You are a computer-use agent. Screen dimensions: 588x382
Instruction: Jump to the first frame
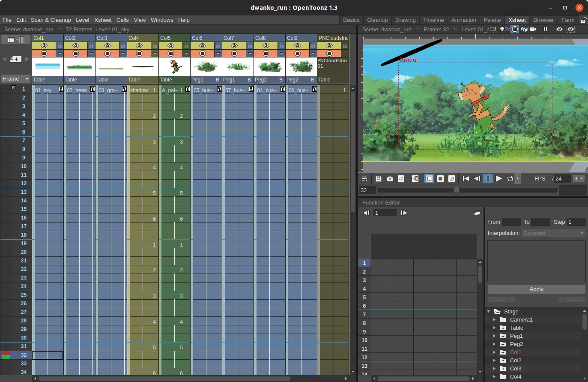coord(466,179)
